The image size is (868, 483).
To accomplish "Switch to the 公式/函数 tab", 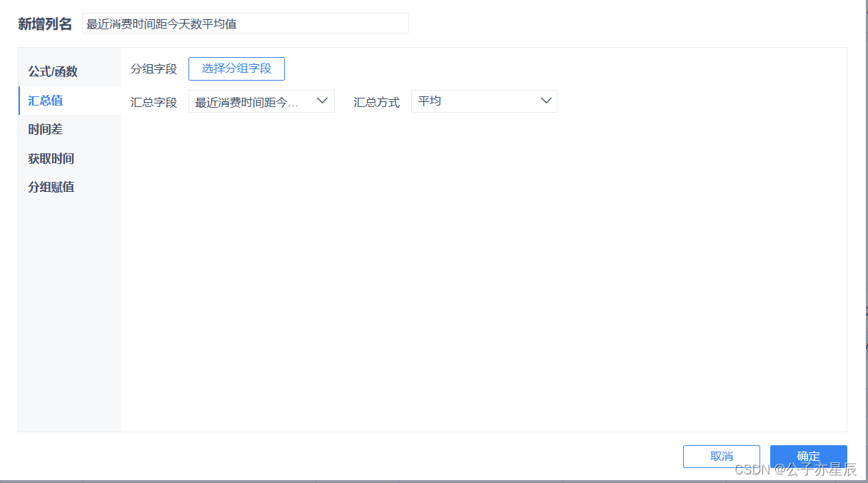I will [51, 71].
